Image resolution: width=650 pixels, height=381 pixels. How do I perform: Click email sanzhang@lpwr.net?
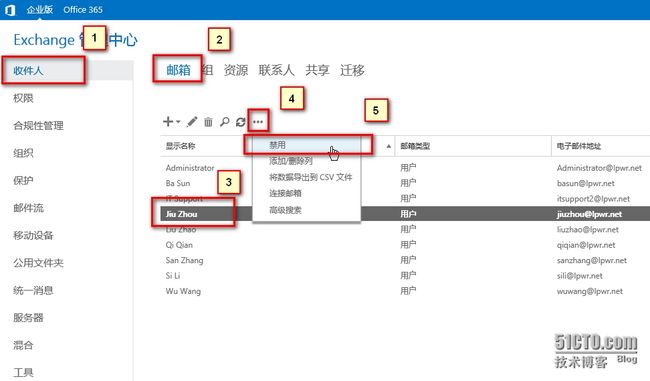click(x=592, y=260)
